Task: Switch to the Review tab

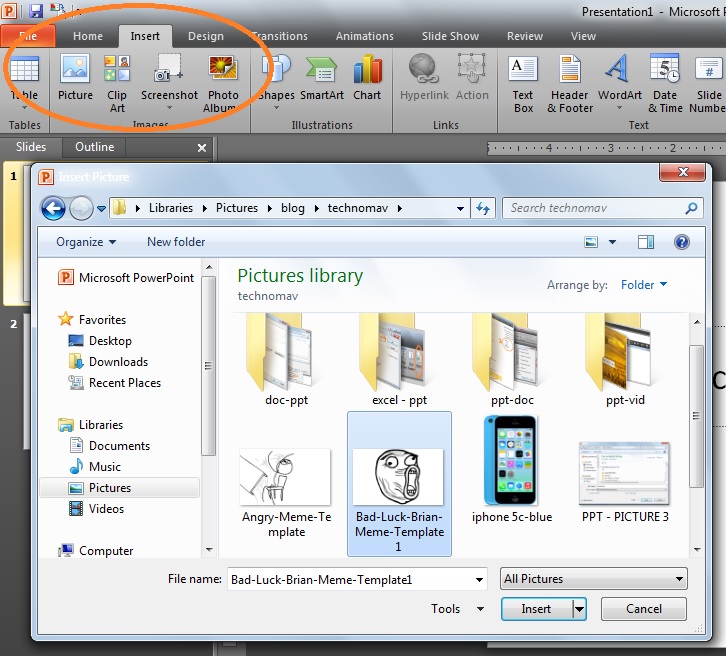Action: tap(525, 36)
